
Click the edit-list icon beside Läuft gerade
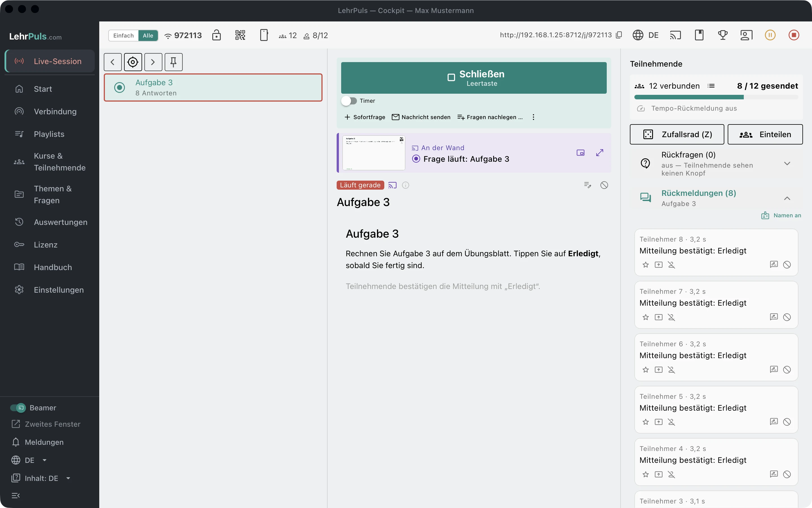point(587,185)
